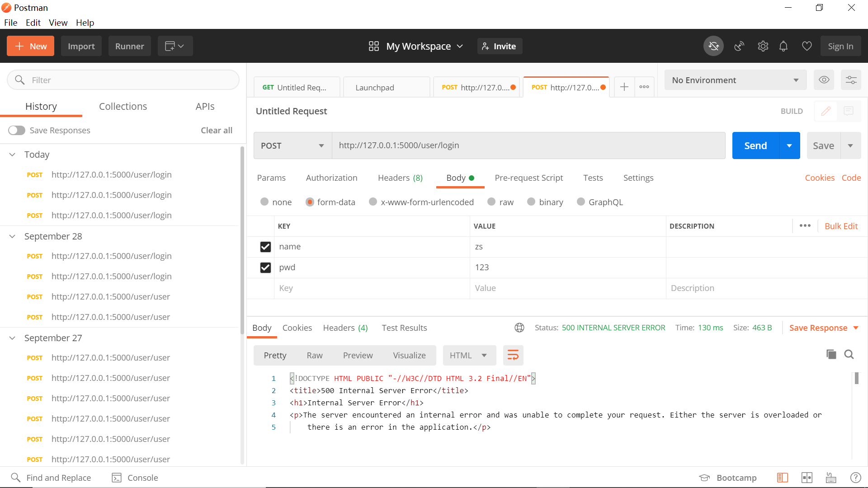Open the View menu
Image resolution: width=868 pixels, height=488 pixels.
click(x=58, y=23)
